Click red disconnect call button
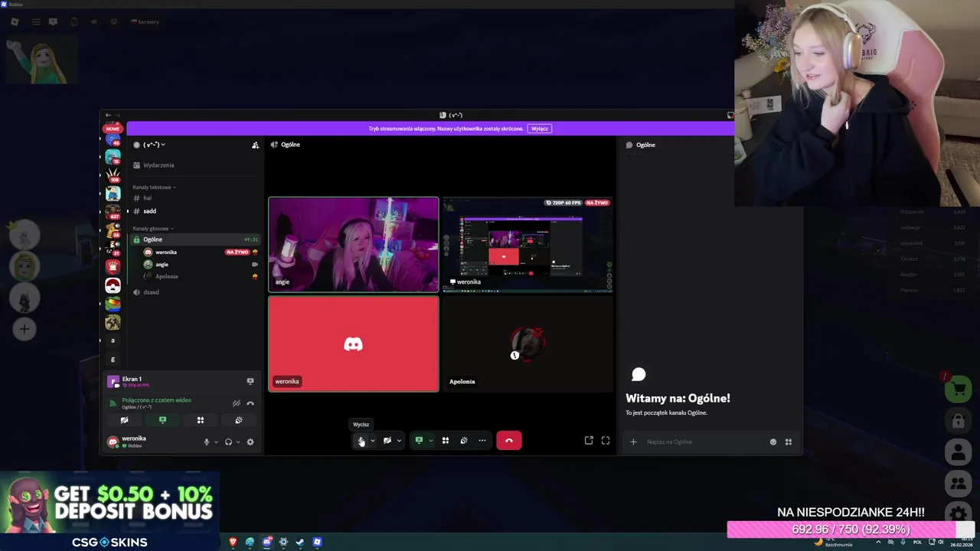The height and width of the screenshot is (551, 980). coord(509,441)
